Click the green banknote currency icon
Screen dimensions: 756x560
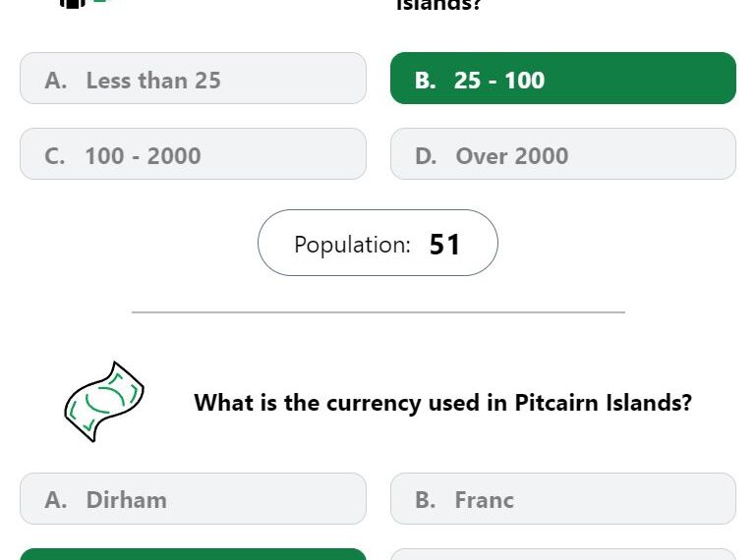103,401
